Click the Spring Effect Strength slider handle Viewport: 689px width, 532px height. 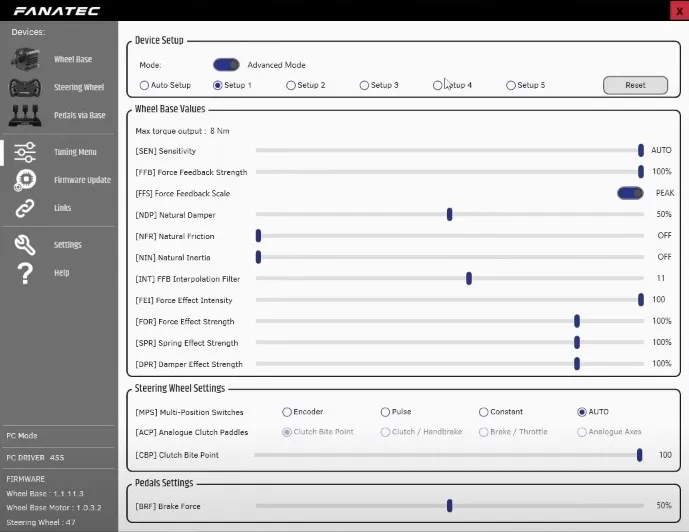tap(577, 342)
